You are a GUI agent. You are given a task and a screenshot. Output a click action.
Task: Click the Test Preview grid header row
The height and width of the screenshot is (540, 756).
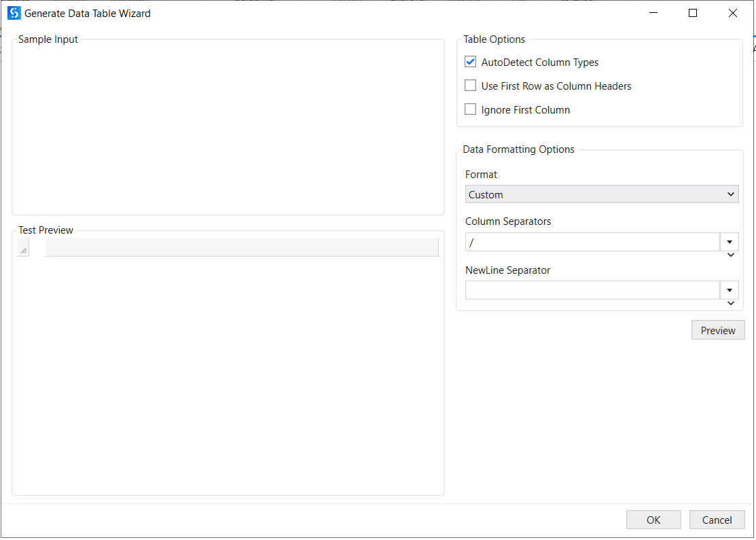(241, 248)
